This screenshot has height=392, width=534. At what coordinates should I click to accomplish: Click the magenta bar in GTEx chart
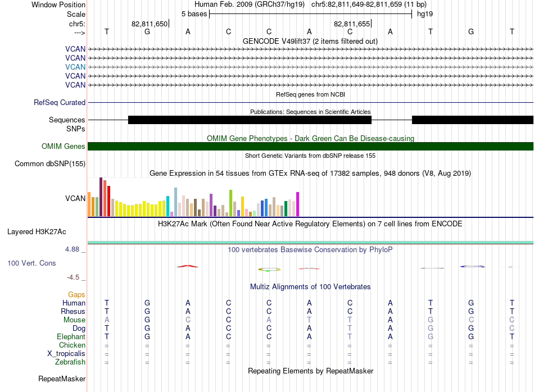(x=298, y=204)
